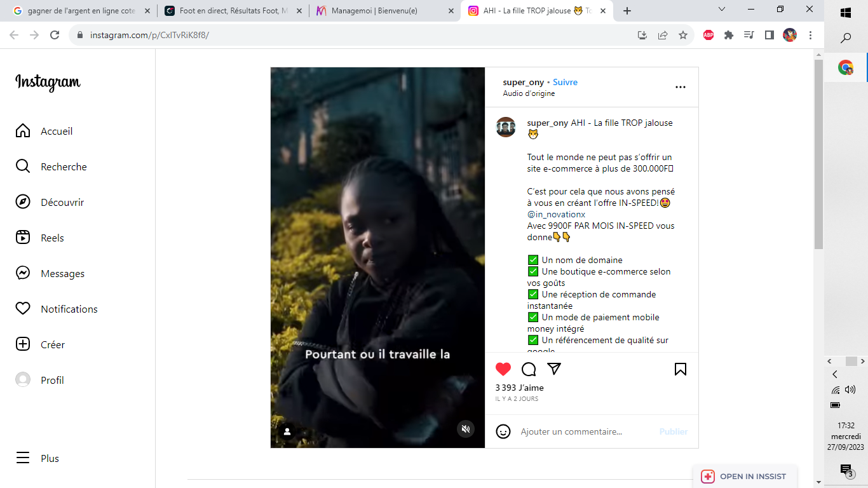Image resolution: width=868 pixels, height=488 pixels.
Task: Show tagged people icon on video
Action: coord(287,431)
